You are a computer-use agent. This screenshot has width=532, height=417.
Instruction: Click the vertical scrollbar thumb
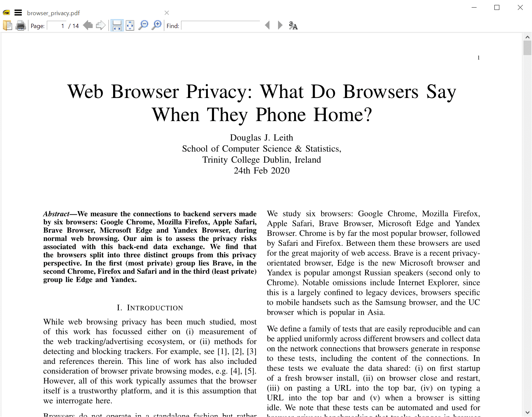click(x=527, y=48)
